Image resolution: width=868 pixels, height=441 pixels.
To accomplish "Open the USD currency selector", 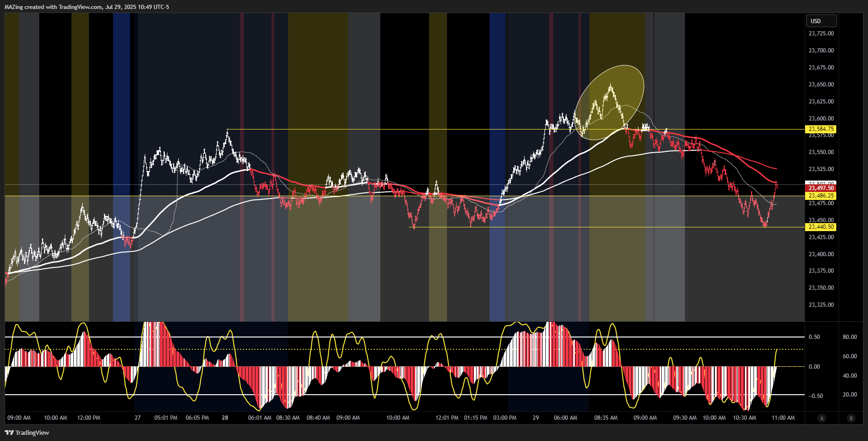I will point(821,21).
